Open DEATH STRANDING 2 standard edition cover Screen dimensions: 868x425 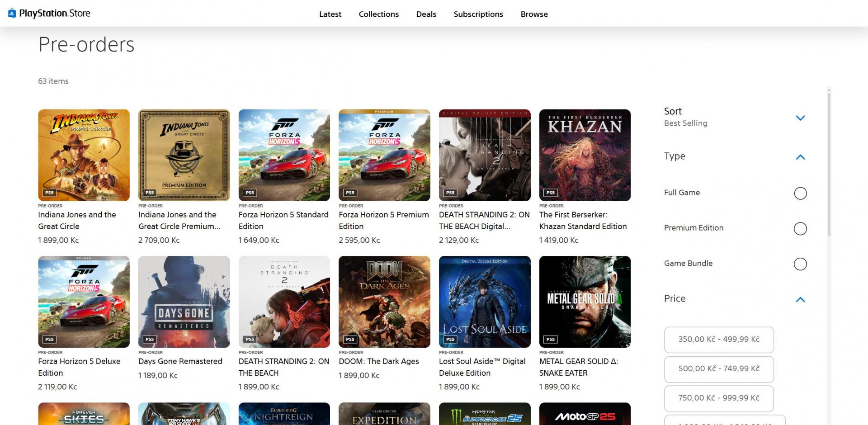click(x=284, y=302)
